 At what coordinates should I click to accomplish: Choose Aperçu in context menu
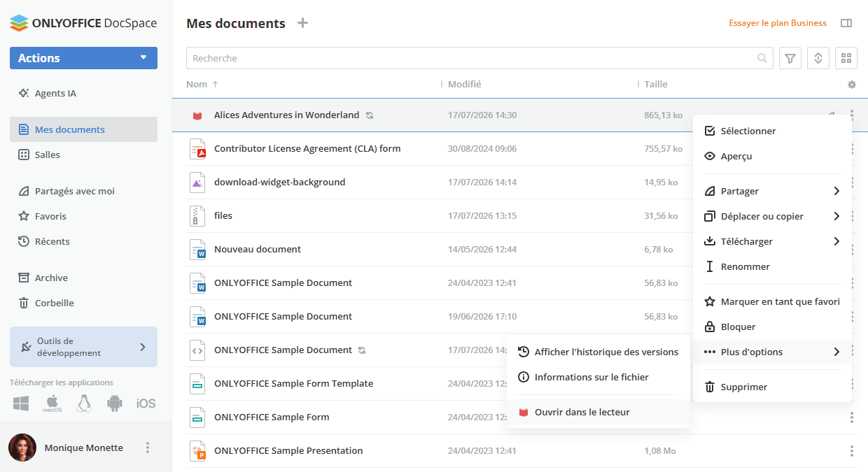(x=772, y=156)
